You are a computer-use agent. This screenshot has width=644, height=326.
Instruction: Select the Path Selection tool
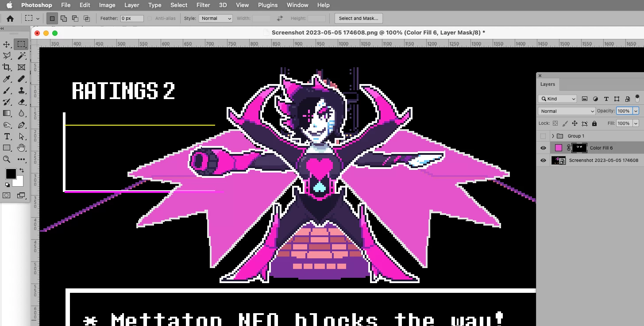21,136
